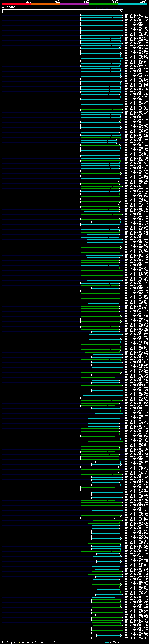This screenshot has height=644, width=149.
Task: Click UniRef100_P07920 in the list
Action: [136, 352]
